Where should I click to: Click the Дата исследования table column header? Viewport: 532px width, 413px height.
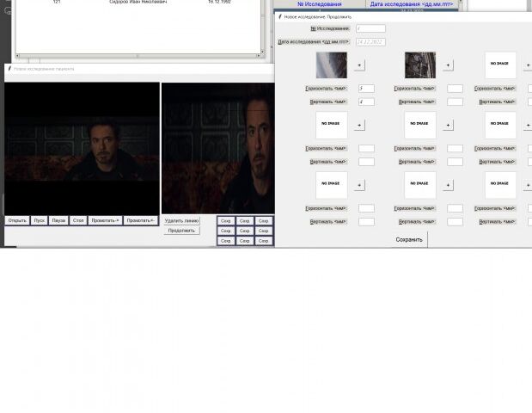(412, 4)
